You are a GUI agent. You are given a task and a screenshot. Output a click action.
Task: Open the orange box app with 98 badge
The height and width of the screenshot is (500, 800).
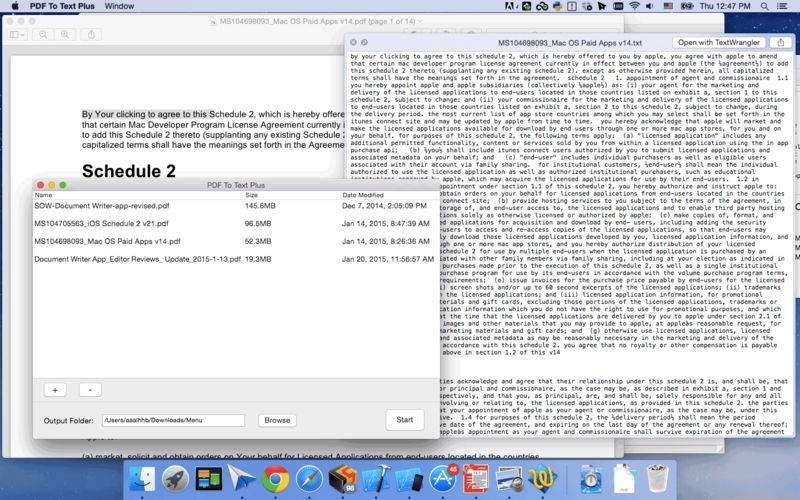[342, 480]
